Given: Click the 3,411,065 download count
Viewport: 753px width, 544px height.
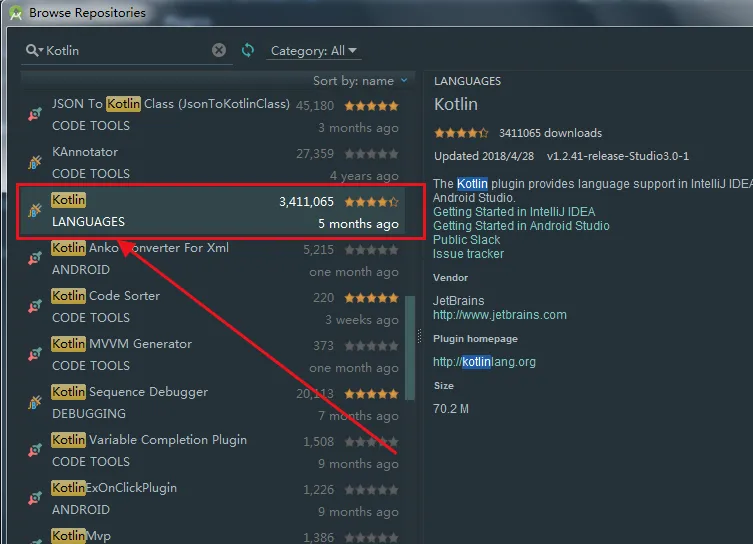Looking at the screenshot, I should point(306,202).
